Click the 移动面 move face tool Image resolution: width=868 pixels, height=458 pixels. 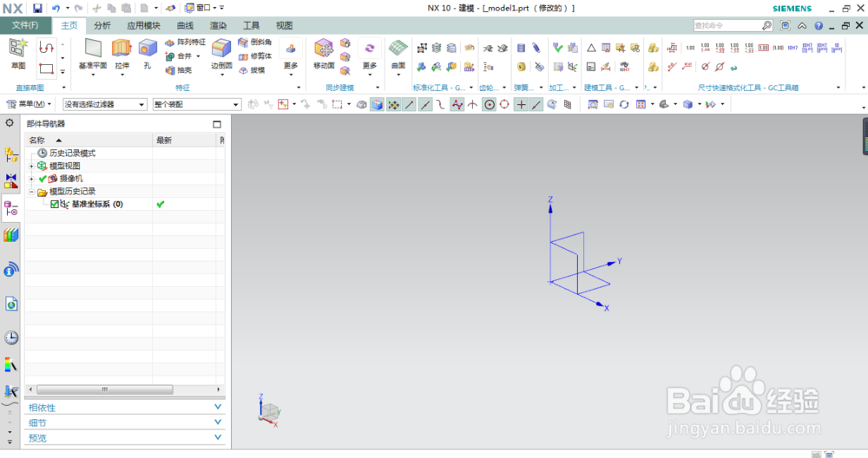pyautogui.click(x=324, y=54)
